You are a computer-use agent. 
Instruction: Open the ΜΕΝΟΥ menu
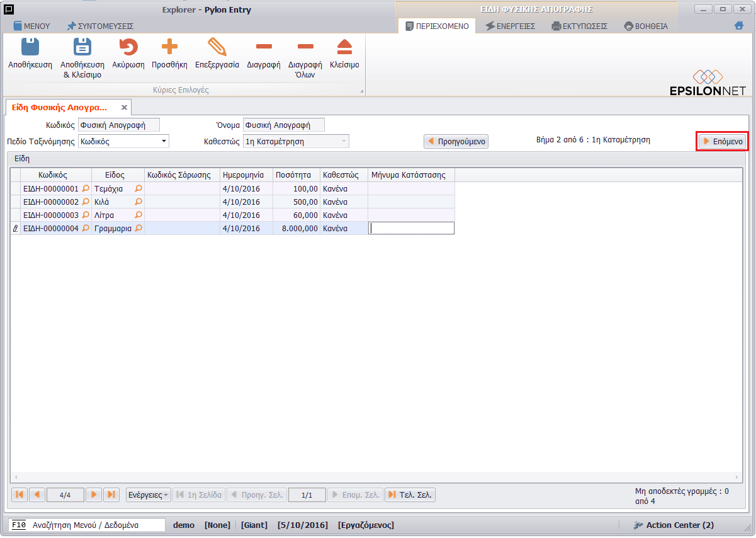[x=31, y=26]
